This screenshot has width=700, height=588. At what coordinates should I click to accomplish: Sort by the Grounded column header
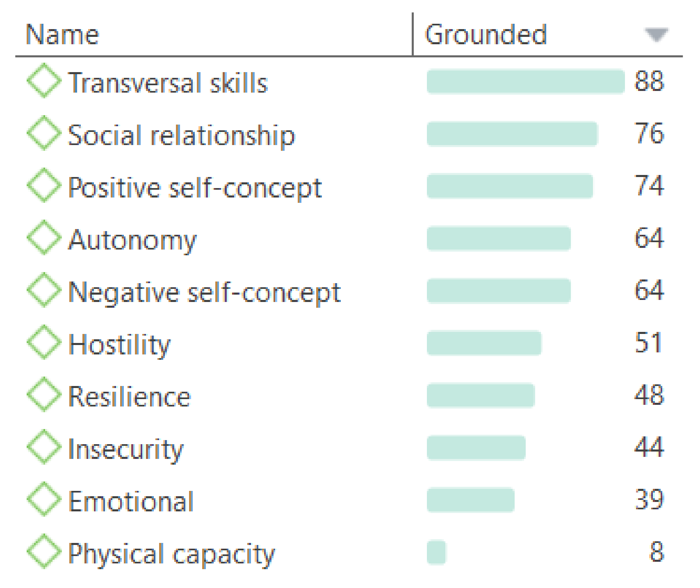point(486,35)
